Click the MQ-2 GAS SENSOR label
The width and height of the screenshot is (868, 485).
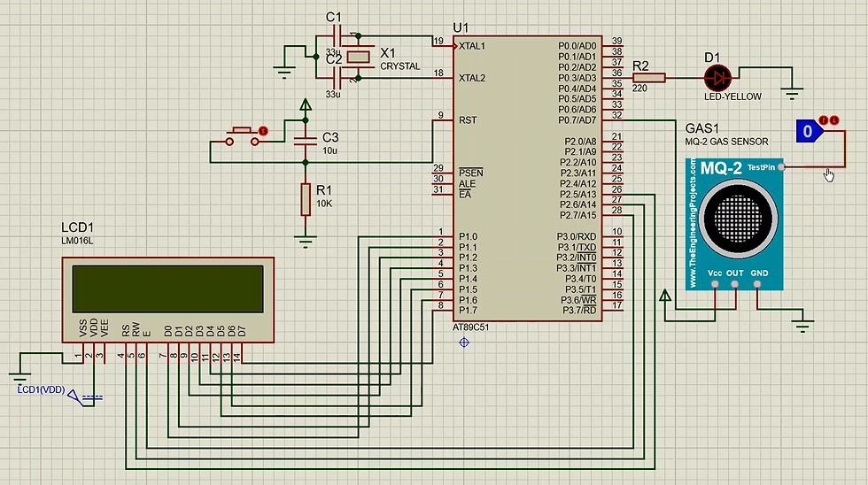click(727, 142)
